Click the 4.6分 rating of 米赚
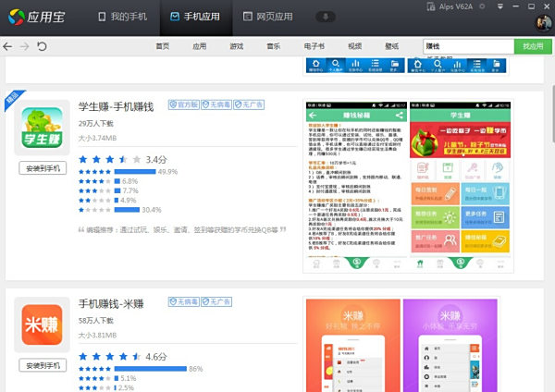Screen dimensions: 555x392 [x=123, y=357]
